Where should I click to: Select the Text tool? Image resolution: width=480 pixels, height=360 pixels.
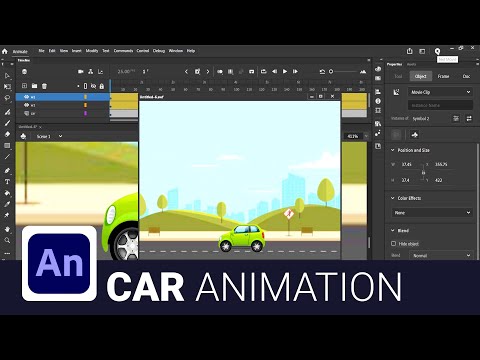click(7, 182)
